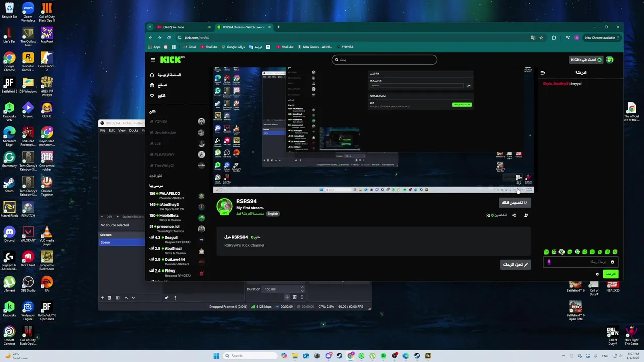
Task: Open the scene filters icon in OBS Scenes toolbar
Action: click(x=118, y=298)
